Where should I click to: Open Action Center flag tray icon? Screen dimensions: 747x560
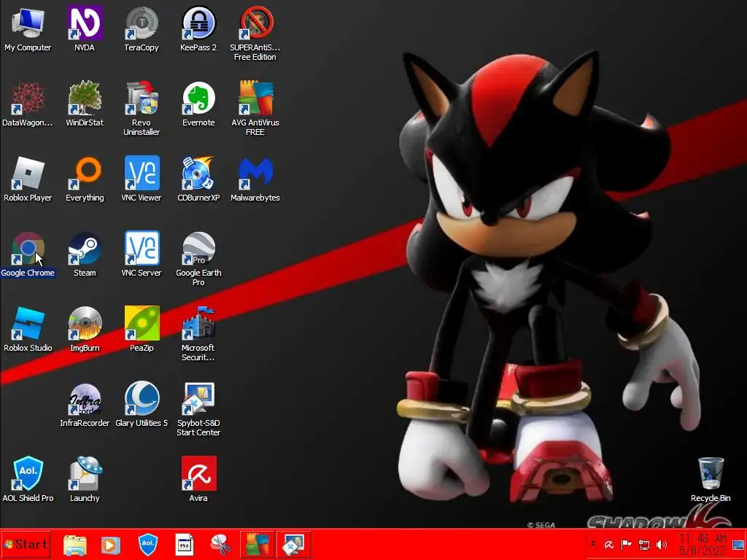tap(627, 545)
